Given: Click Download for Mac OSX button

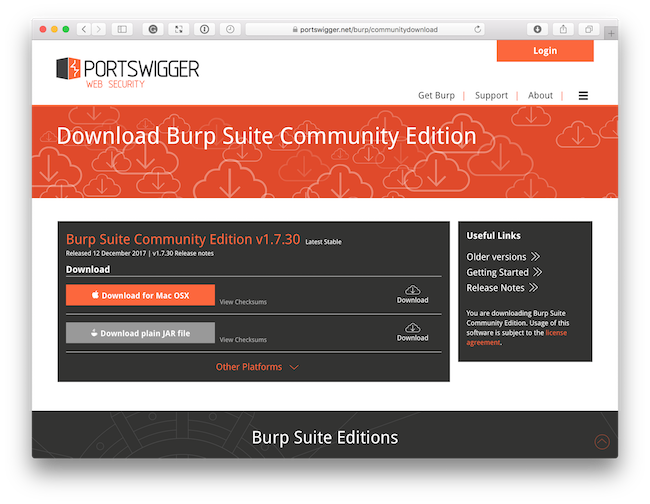Looking at the screenshot, I should (x=140, y=295).
